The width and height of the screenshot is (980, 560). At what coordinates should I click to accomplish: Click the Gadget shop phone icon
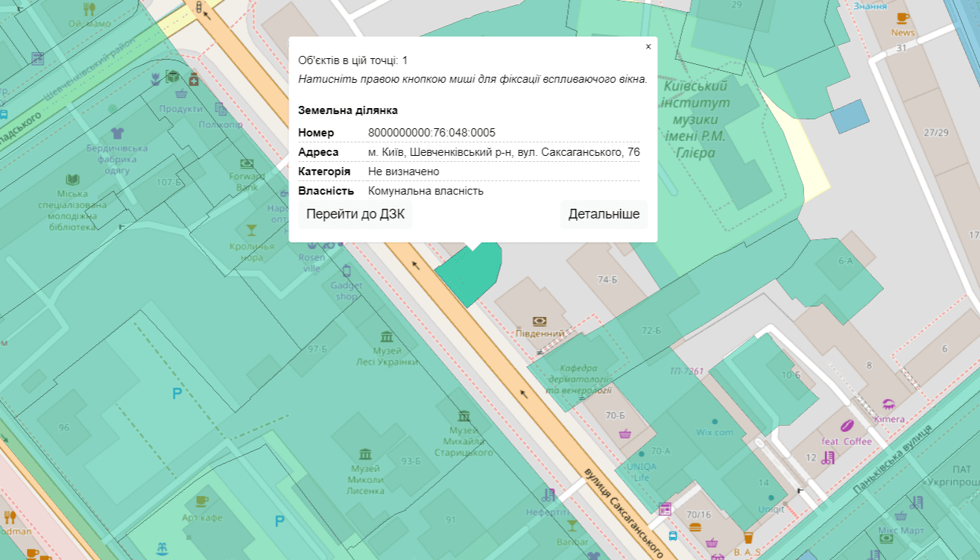(347, 271)
